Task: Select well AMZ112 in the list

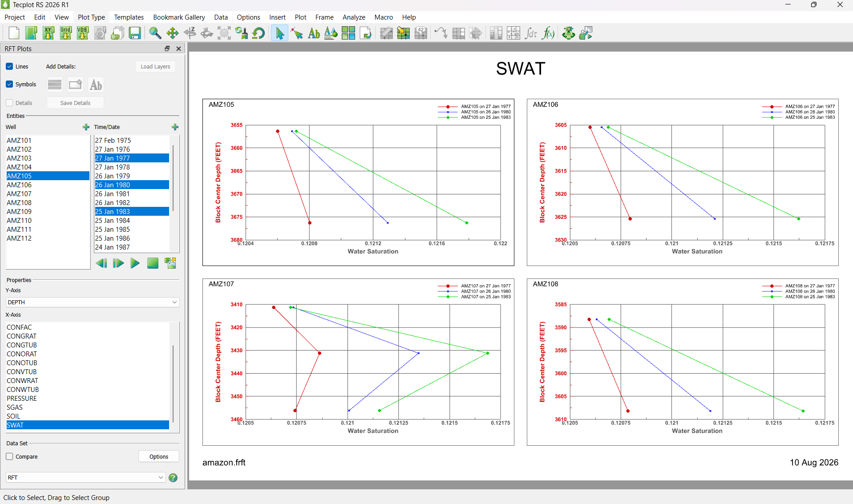Action: [48, 238]
